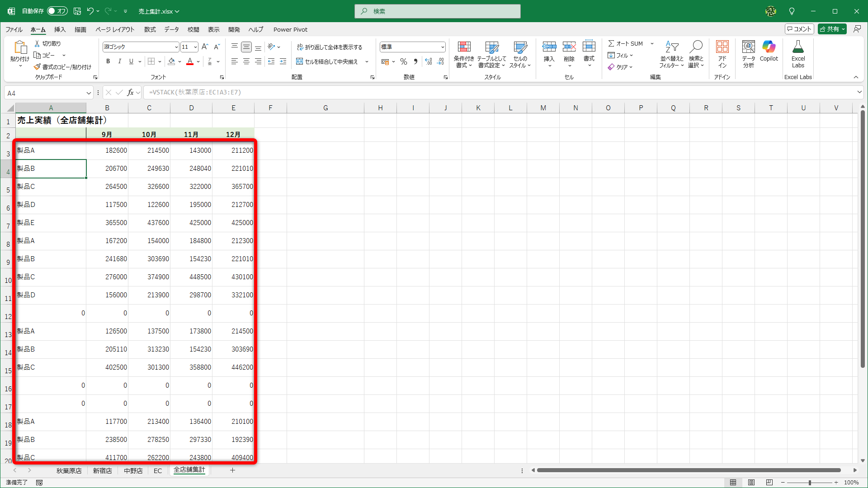The width and height of the screenshot is (868, 488).
Task: Switch to the 新宿店 sheet tab
Action: 102,470
